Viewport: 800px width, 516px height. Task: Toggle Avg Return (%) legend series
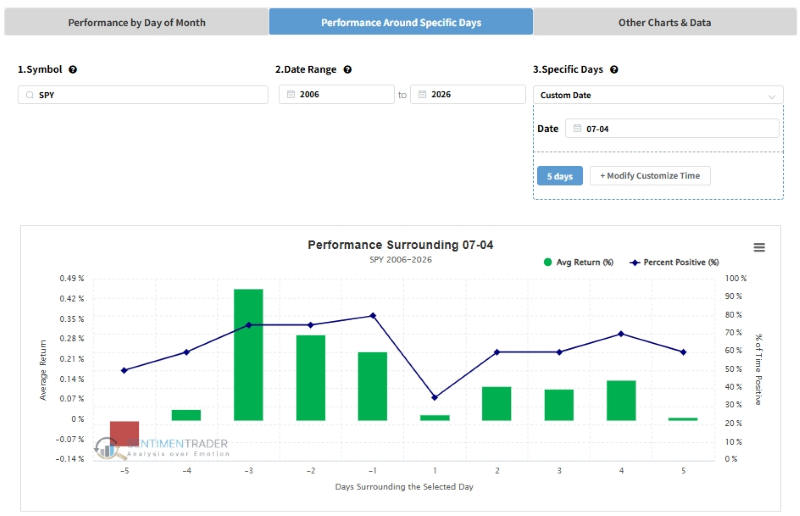coord(579,262)
